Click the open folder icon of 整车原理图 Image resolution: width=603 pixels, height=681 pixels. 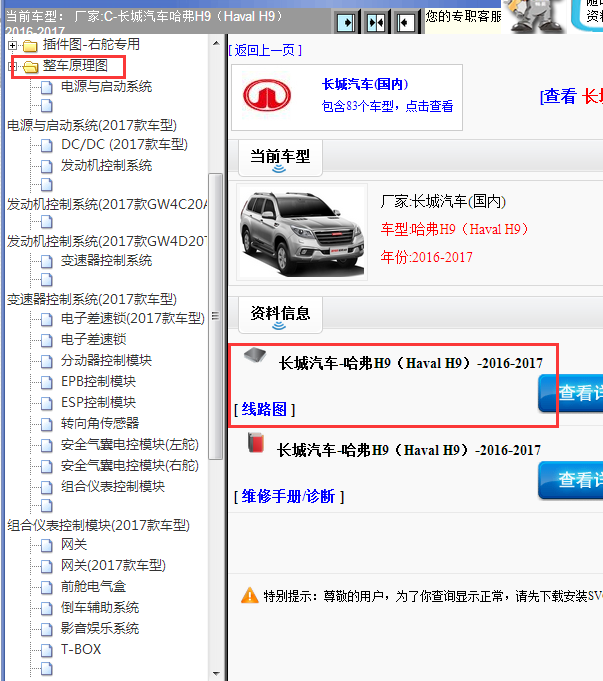click(30, 66)
